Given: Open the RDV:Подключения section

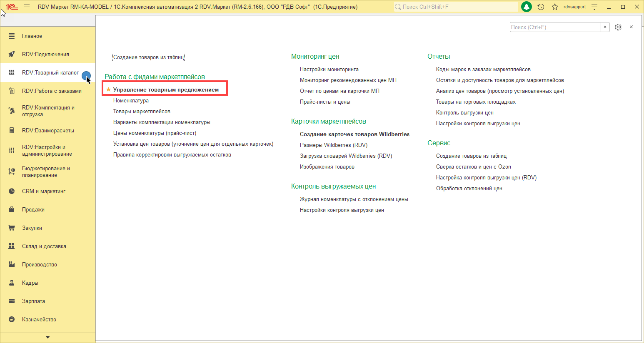Looking at the screenshot, I should point(48,55).
